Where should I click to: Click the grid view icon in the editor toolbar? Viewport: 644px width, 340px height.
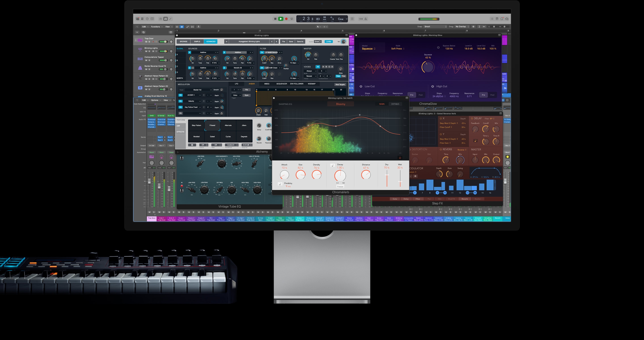tap(177, 27)
